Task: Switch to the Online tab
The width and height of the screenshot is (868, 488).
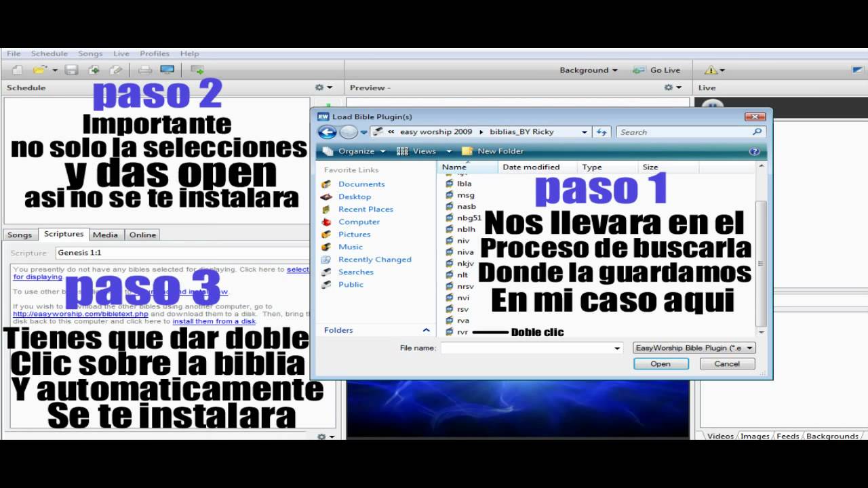Action: pyautogui.click(x=142, y=235)
